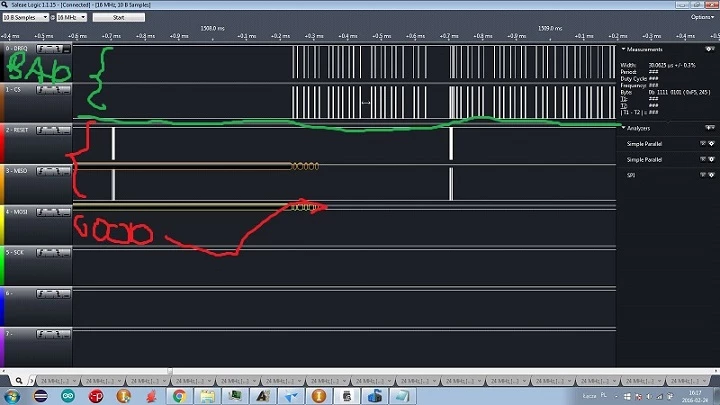Click the green color strip of channel 5

(x=2, y=265)
